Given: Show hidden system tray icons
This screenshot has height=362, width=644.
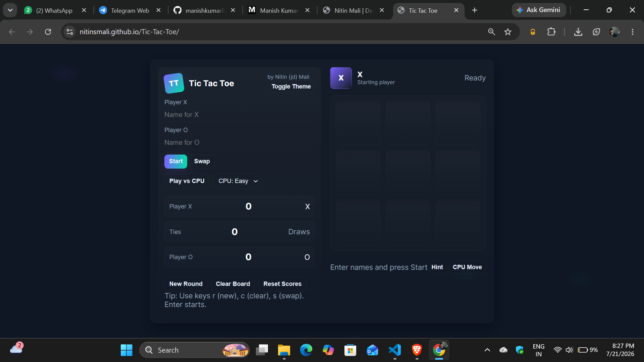Looking at the screenshot, I should 487,350.
